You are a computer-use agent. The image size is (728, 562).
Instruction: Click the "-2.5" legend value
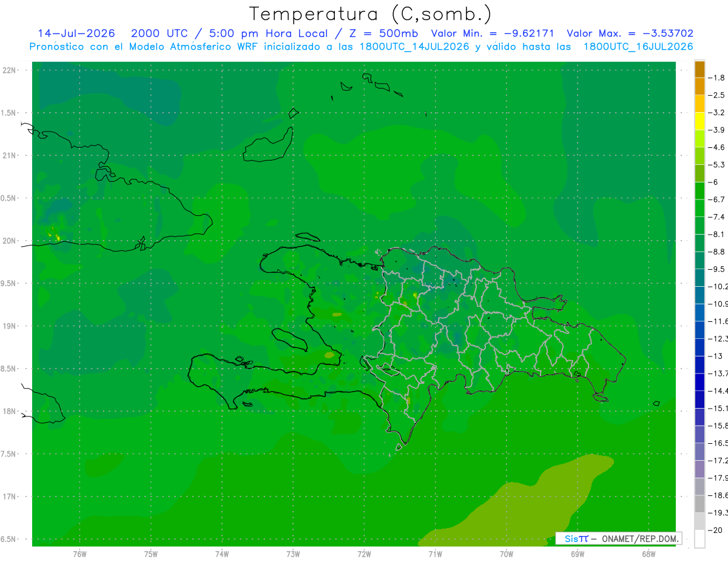click(716, 95)
